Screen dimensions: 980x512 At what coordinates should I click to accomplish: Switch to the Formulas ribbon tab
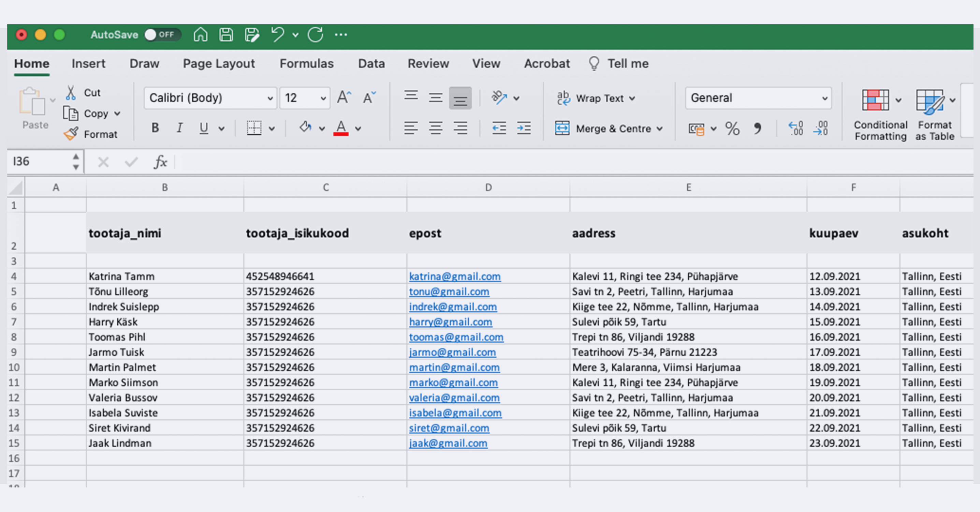pos(307,63)
